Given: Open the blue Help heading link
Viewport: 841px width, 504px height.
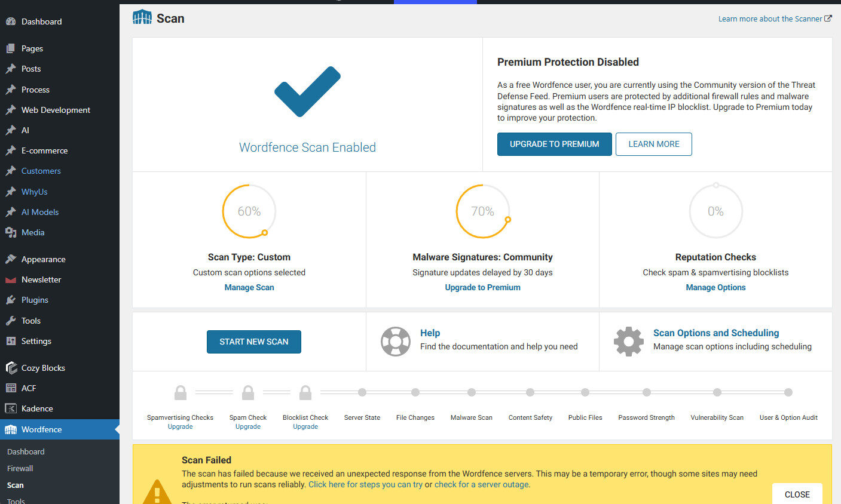Looking at the screenshot, I should pos(430,333).
